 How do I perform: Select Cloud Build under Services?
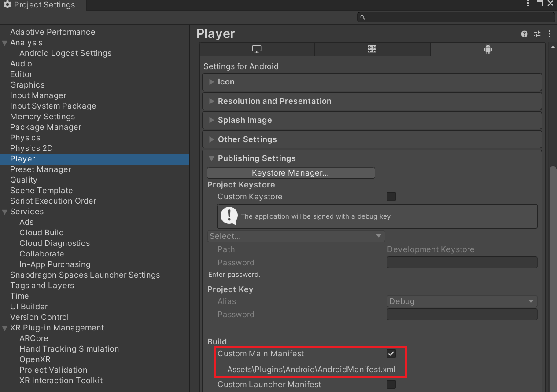pyautogui.click(x=41, y=233)
